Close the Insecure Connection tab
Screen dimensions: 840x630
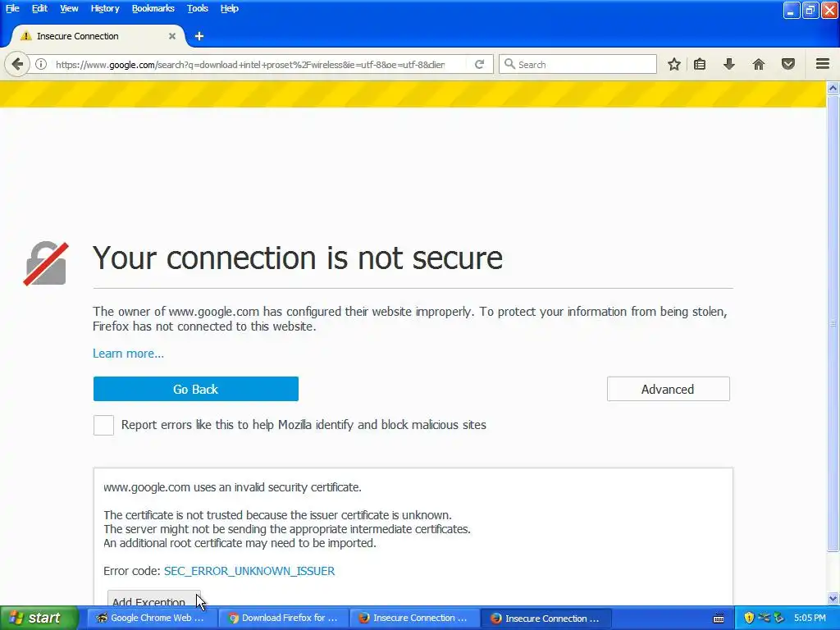click(172, 36)
